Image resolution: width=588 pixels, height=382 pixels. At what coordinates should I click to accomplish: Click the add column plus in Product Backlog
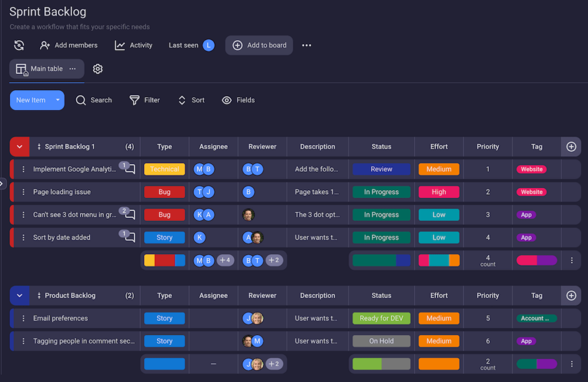(571, 295)
